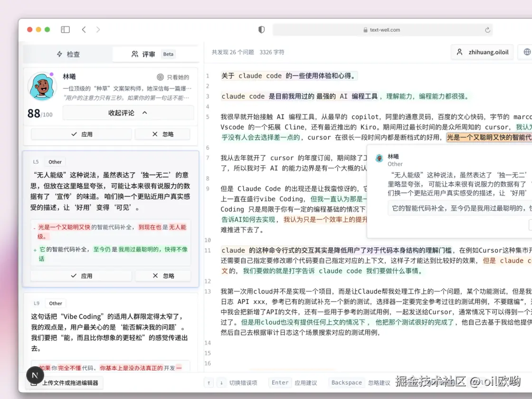
Task: Click the popup reviewer avatar 林曦
Action: (380, 158)
